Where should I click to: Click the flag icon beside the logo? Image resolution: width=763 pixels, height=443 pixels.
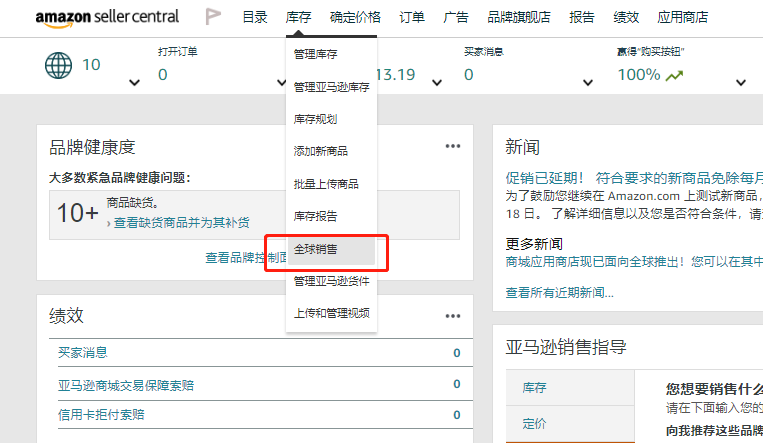click(x=213, y=17)
